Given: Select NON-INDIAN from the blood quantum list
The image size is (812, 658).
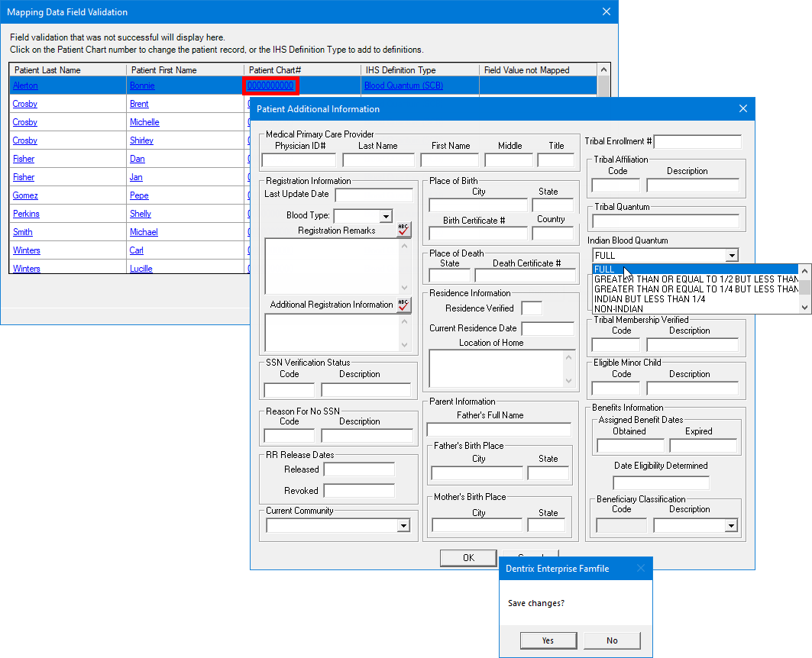Looking at the screenshot, I should tap(618, 309).
